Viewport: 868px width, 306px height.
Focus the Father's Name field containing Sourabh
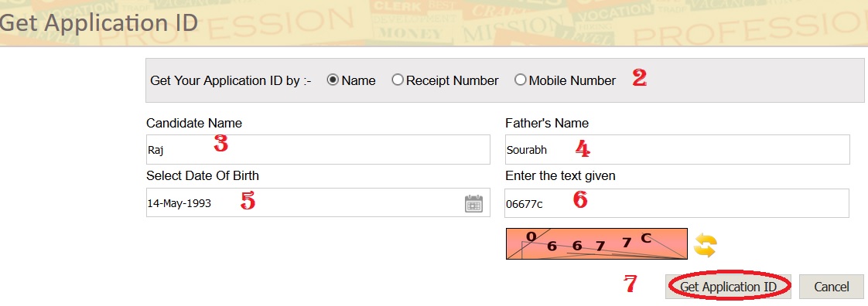(677, 149)
